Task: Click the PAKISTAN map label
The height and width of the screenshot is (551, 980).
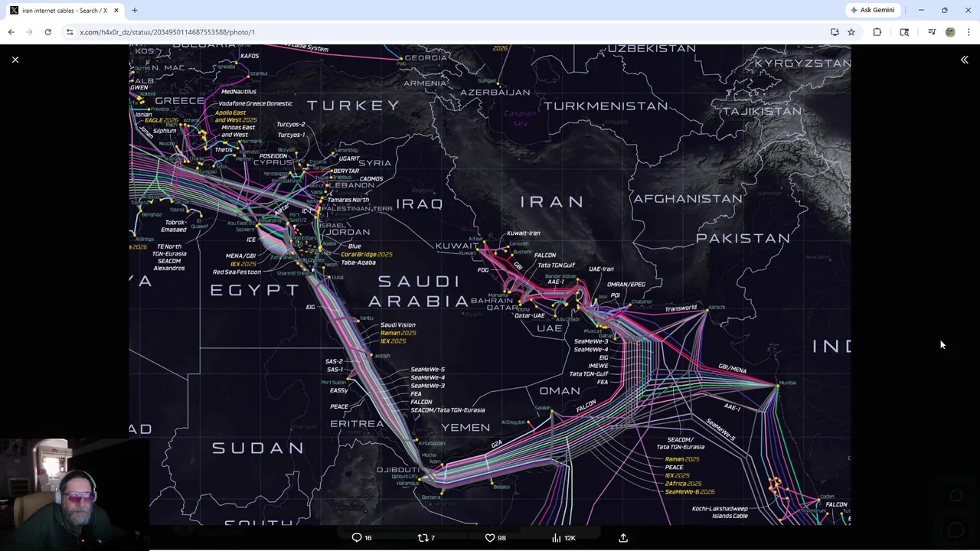Action: pyautogui.click(x=743, y=239)
